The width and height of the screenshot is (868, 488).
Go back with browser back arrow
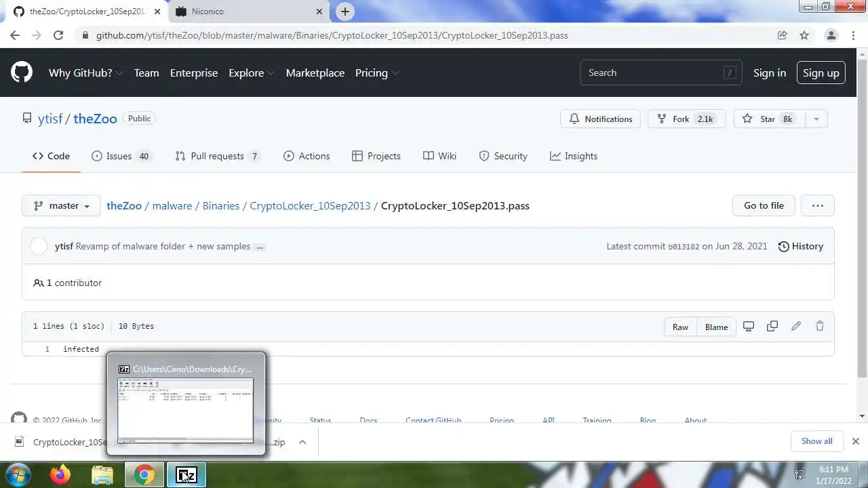(15, 35)
